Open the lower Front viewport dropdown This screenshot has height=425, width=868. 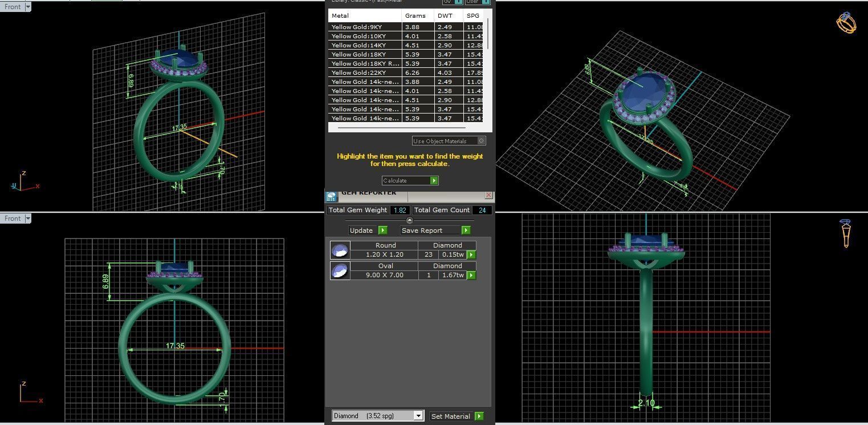click(28, 218)
